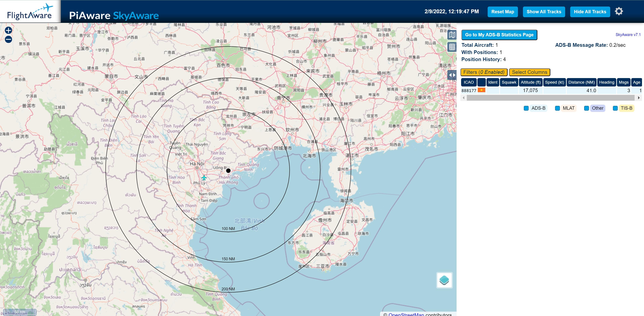This screenshot has width=644, height=316.
Task: Sort table by Squawk column
Action: [509, 82]
